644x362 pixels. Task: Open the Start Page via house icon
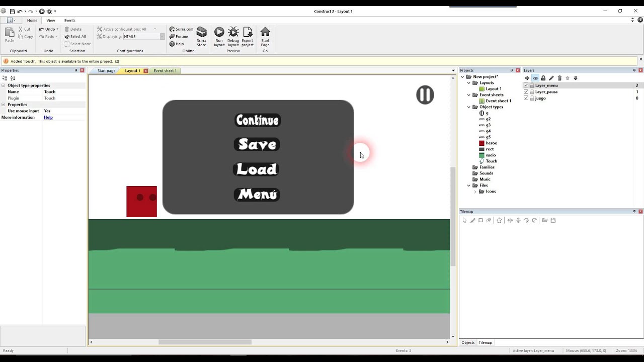pyautogui.click(x=265, y=33)
